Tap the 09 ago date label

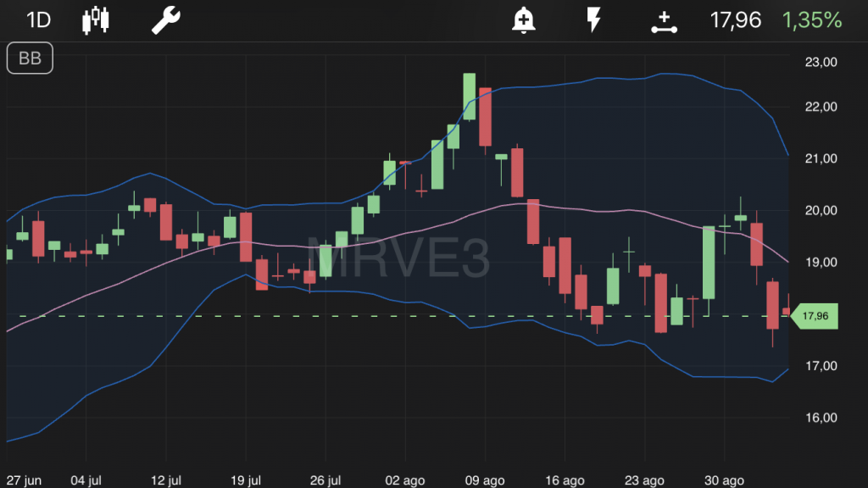(485, 480)
